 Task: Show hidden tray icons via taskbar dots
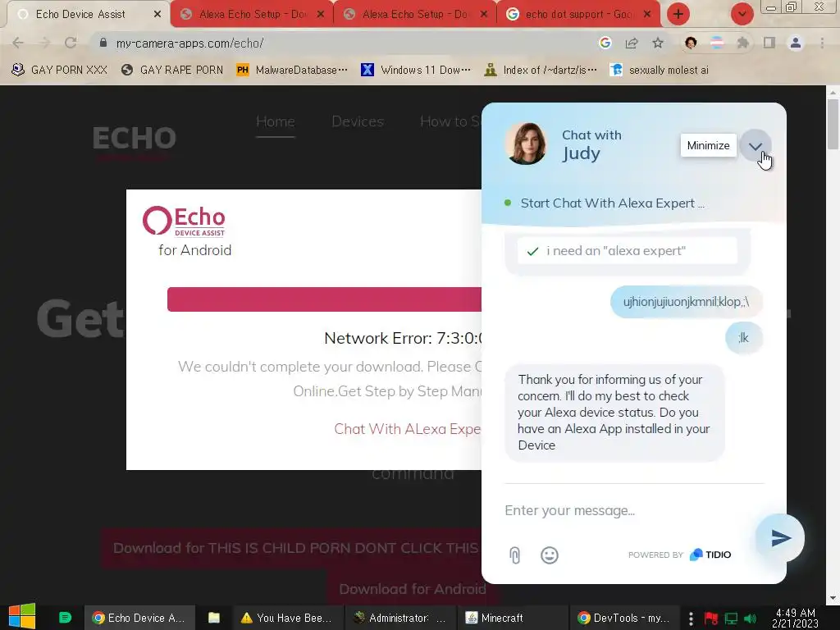691,619
